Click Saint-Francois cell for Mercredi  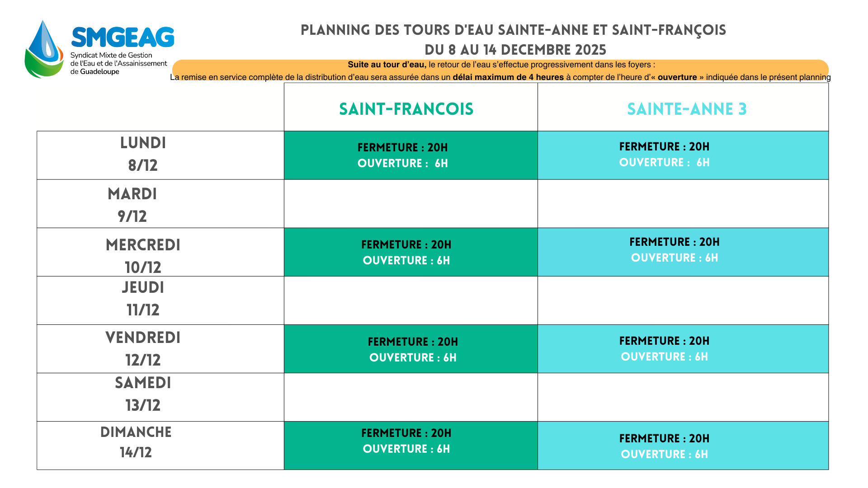[410, 252]
